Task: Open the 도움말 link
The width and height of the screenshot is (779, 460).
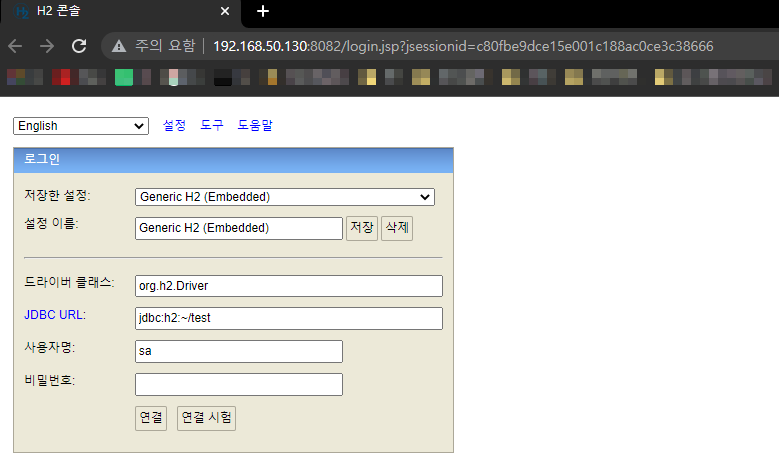Action: 255,125
